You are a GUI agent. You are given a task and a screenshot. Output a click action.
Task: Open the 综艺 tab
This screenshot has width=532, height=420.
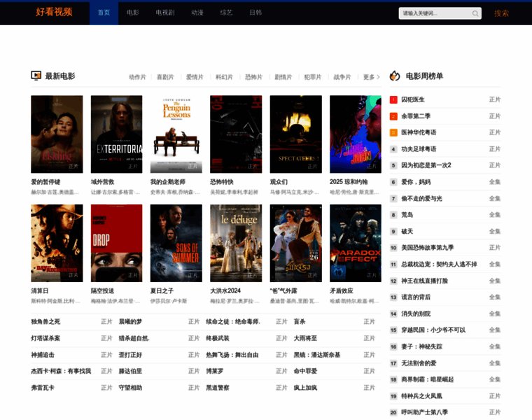click(x=226, y=13)
